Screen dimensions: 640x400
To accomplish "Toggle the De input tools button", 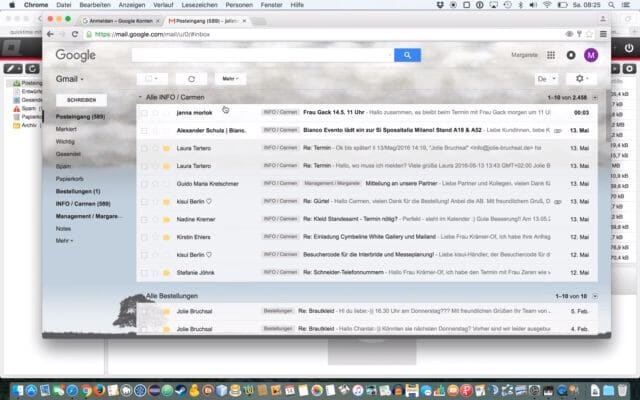I will [x=542, y=79].
